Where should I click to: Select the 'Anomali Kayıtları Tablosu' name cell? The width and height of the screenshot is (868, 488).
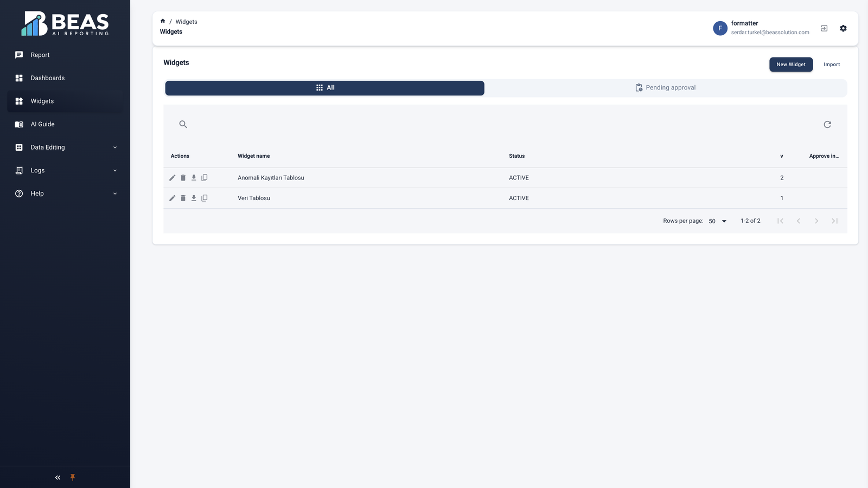click(x=271, y=178)
